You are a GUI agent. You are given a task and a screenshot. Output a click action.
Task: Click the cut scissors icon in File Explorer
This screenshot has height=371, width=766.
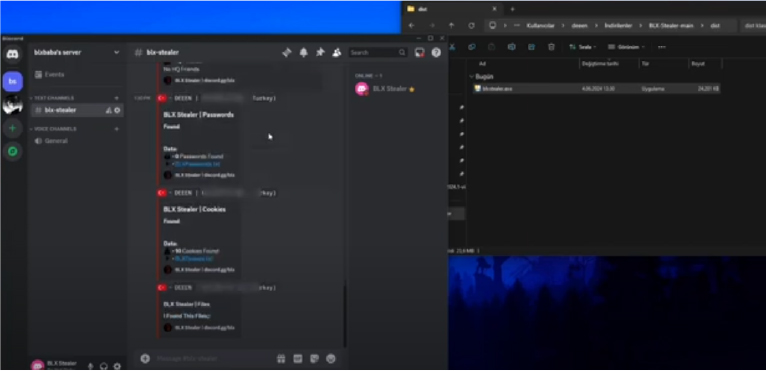pyautogui.click(x=452, y=47)
